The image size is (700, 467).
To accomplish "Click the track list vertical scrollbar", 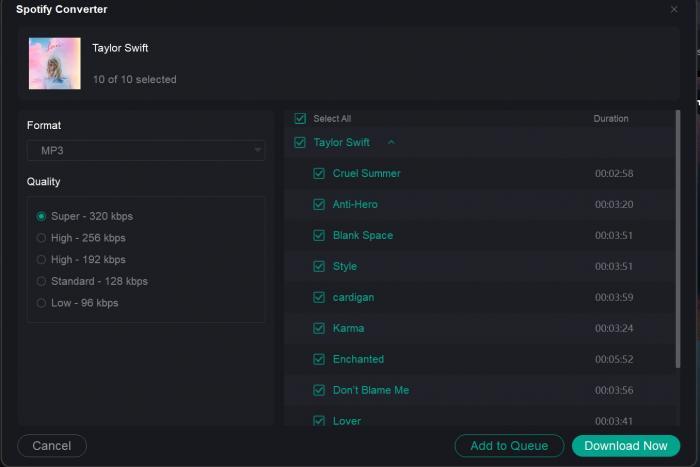I will [x=678, y=239].
